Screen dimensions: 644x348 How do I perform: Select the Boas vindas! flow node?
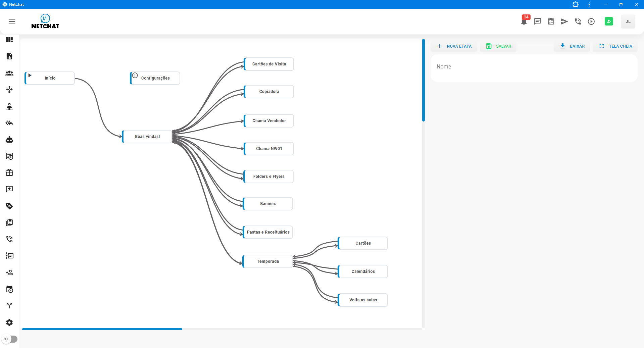coord(147,137)
